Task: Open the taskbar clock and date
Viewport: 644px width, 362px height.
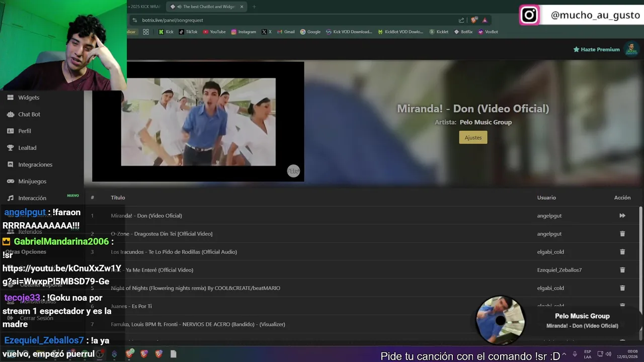Action: (x=628, y=354)
